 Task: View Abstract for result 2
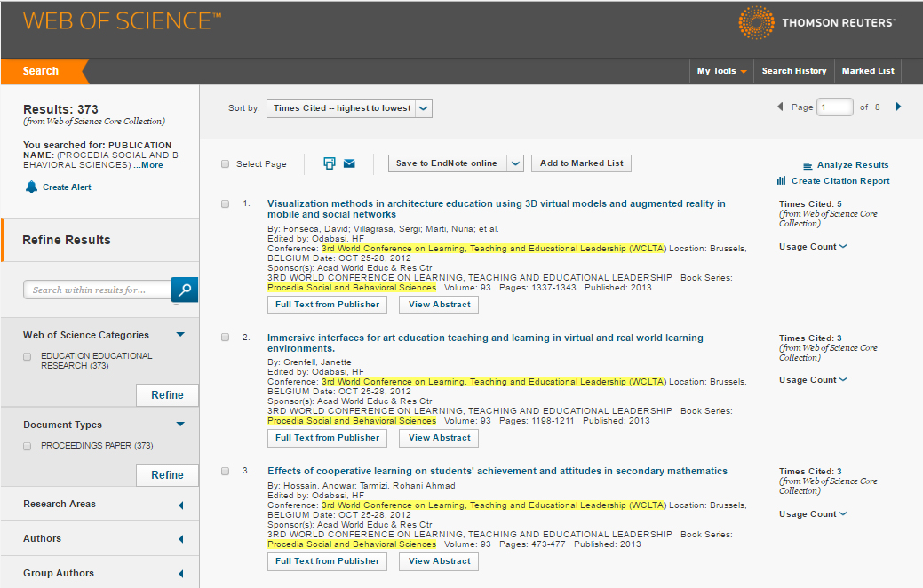pos(439,438)
